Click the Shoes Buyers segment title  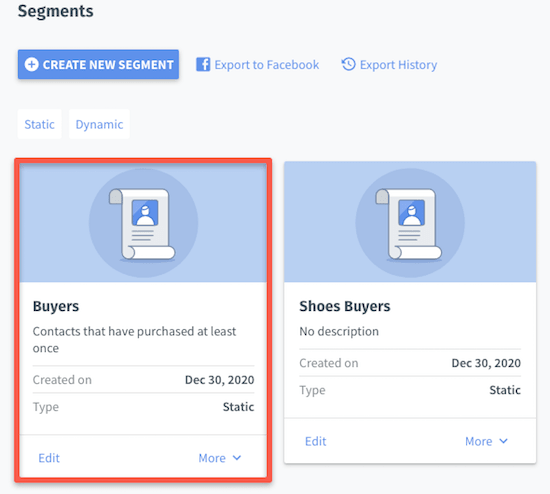coord(344,306)
